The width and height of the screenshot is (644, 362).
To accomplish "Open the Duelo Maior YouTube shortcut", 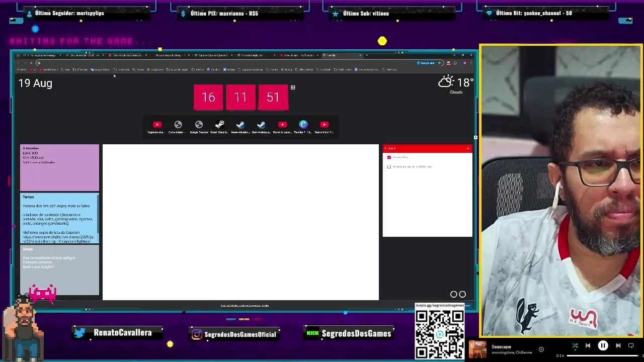I will 324,127.
